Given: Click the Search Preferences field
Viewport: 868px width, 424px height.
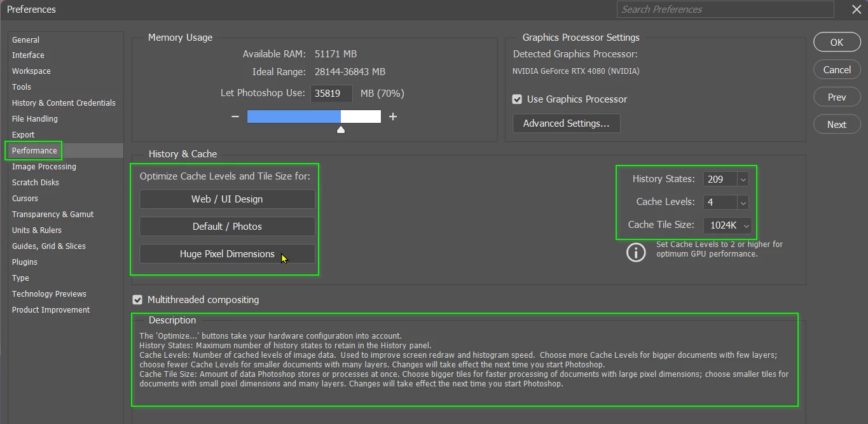Looking at the screenshot, I should 725,9.
